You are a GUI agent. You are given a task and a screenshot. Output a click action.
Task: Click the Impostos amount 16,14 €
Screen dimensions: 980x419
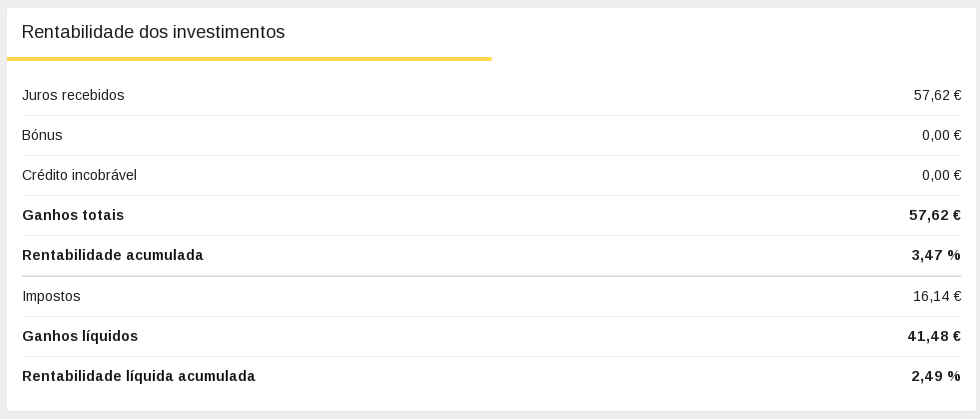coord(937,296)
